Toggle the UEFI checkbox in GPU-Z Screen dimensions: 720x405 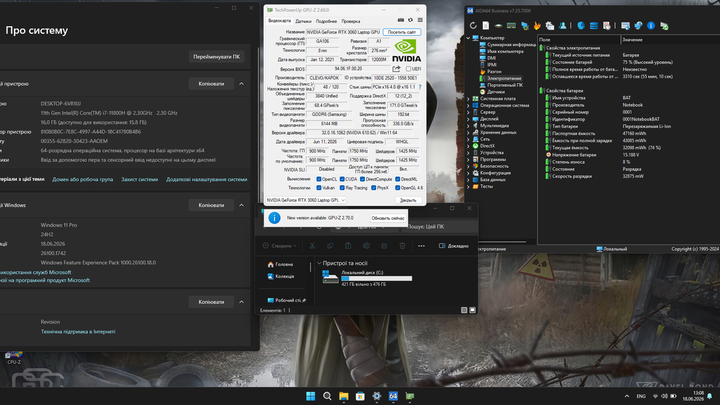click(408, 69)
